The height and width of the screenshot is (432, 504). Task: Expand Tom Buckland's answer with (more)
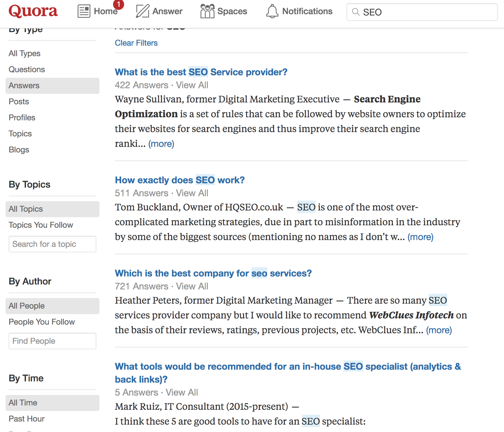[x=420, y=237]
